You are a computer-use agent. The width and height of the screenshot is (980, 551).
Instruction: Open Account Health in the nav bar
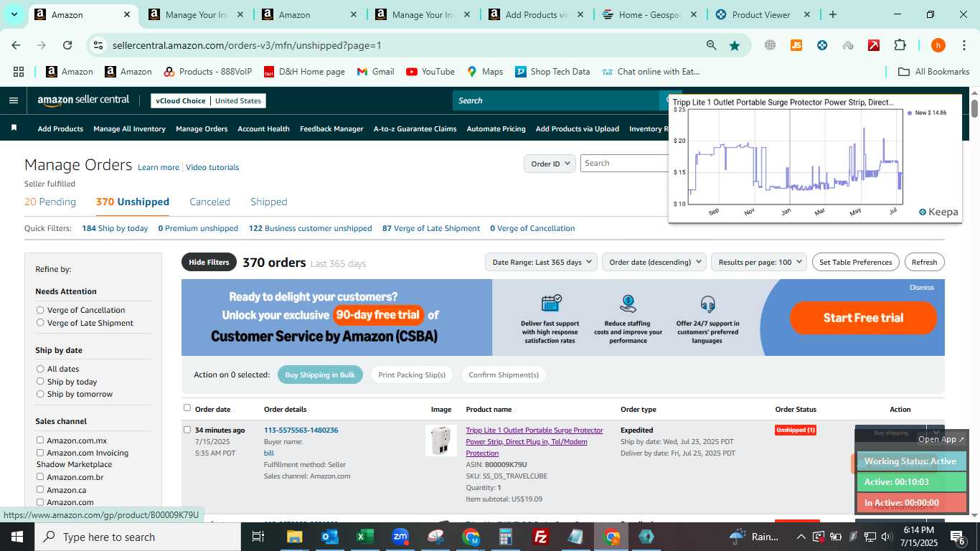coord(263,128)
